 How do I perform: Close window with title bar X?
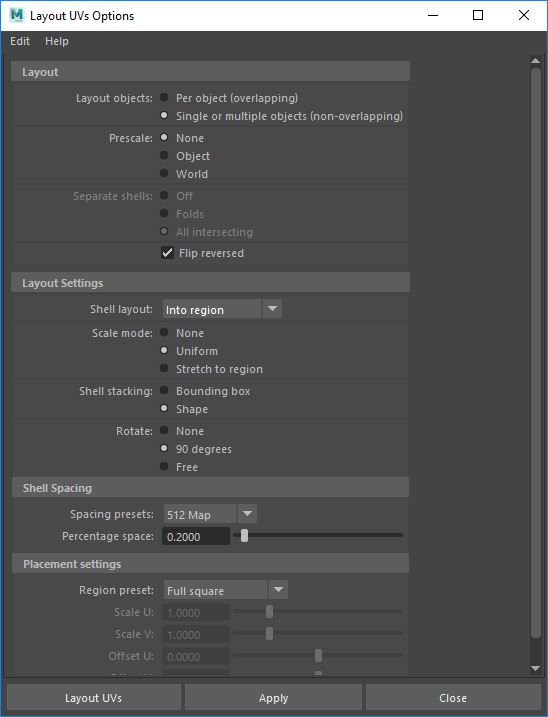click(524, 16)
